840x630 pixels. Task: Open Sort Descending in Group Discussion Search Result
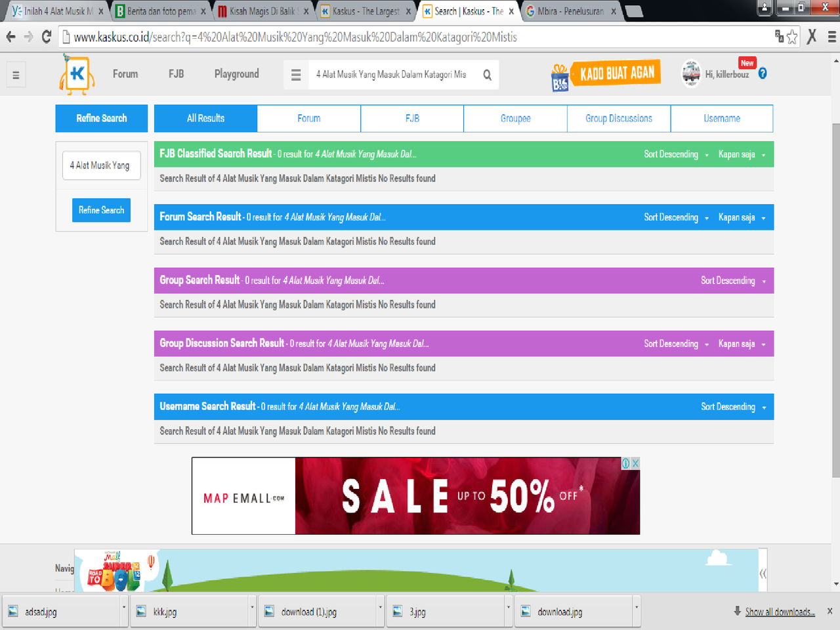(x=676, y=344)
